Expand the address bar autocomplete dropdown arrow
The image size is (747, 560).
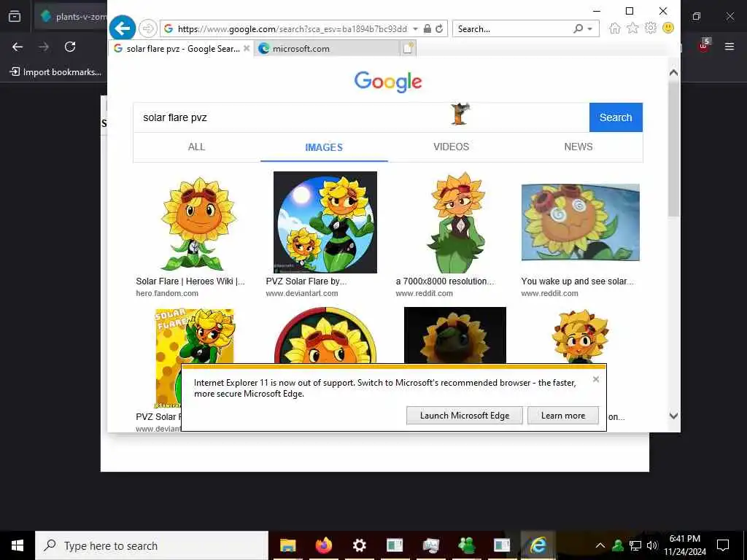click(x=415, y=29)
